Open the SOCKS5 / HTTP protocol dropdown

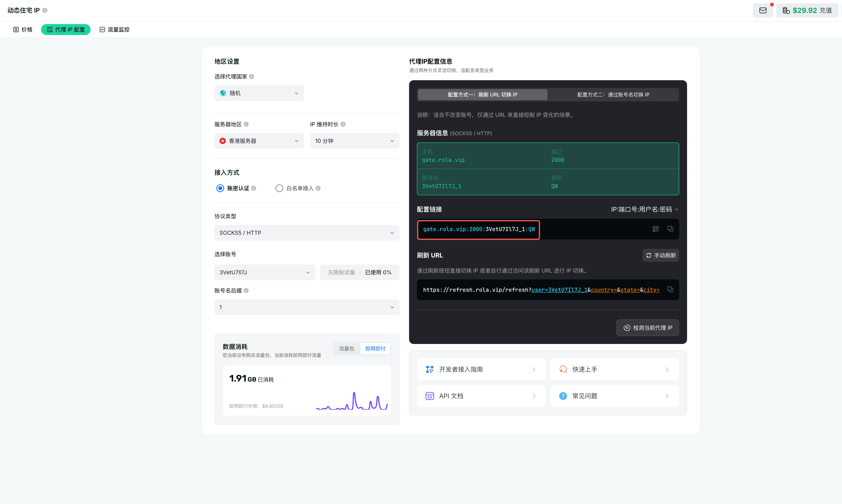[307, 233]
